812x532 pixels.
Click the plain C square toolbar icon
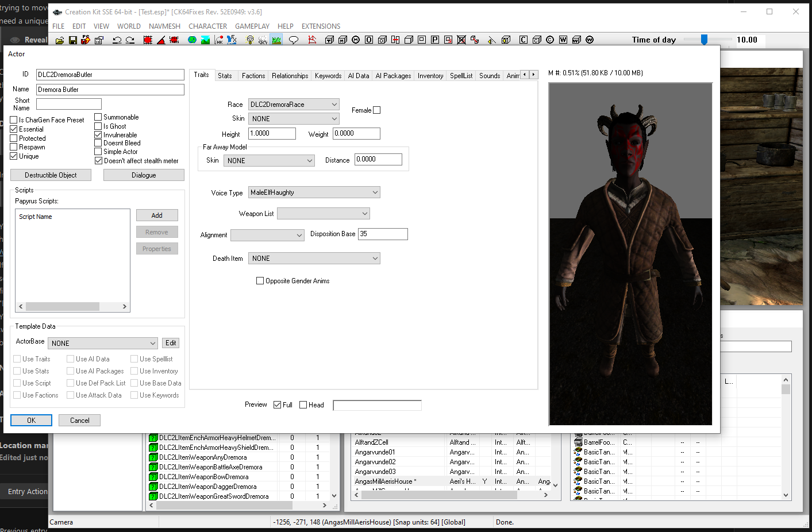pos(523,40)
